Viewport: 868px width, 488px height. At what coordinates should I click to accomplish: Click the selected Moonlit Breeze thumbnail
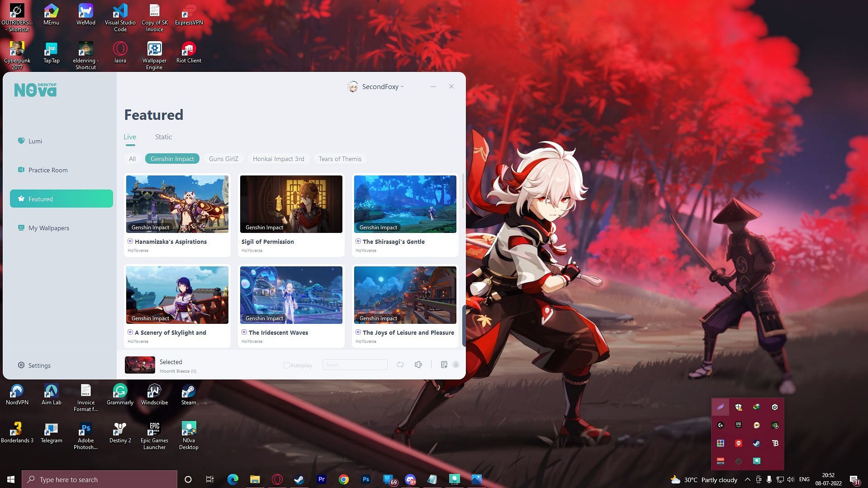click(x=140, y=365)
